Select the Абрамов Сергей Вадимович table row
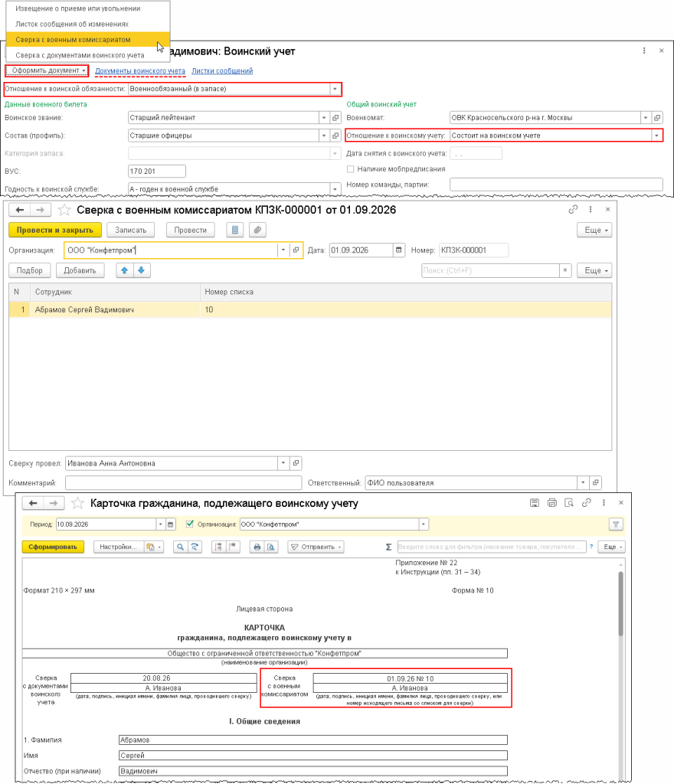Viewport: 674px width, 784px height. [310, 310]
